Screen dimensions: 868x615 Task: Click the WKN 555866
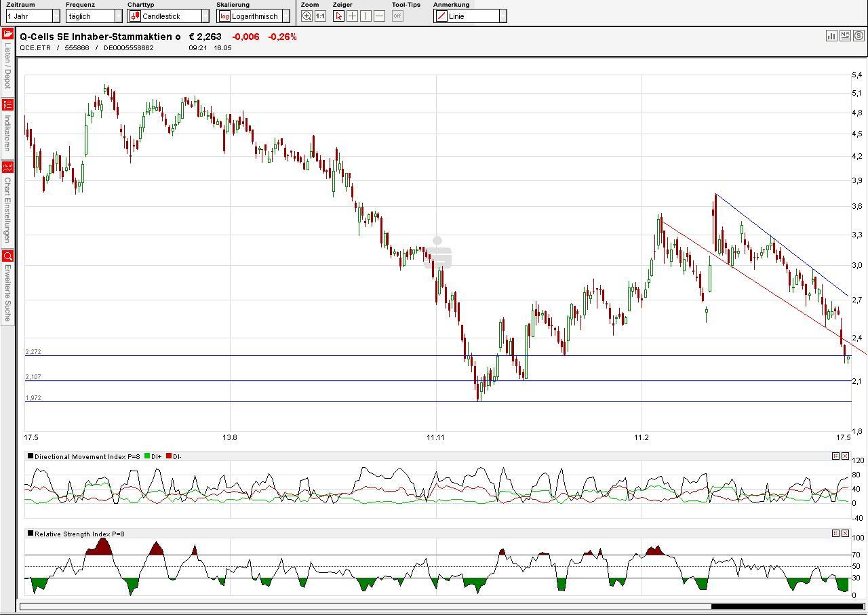77,48
